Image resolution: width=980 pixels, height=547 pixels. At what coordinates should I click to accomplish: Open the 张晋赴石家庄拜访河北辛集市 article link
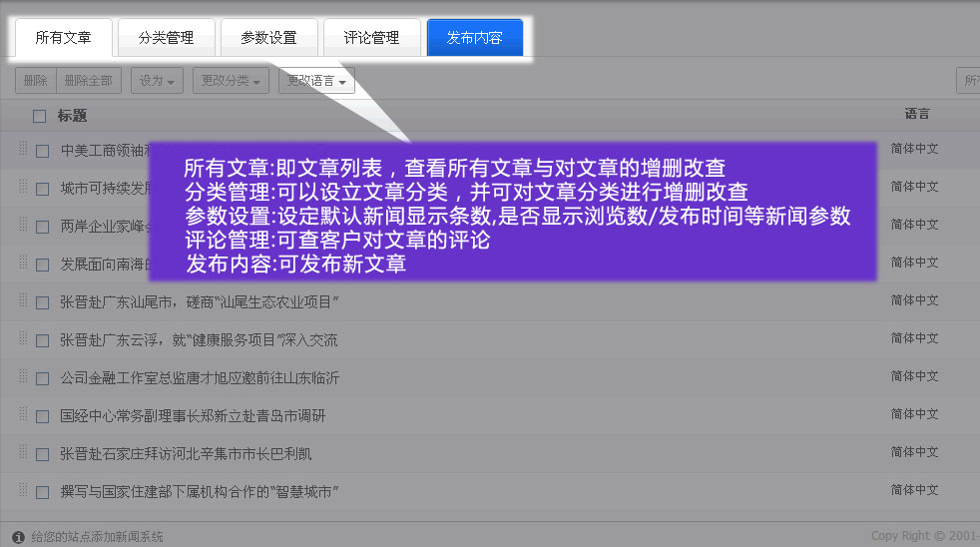pyautogui.click(x=186, y=454)
